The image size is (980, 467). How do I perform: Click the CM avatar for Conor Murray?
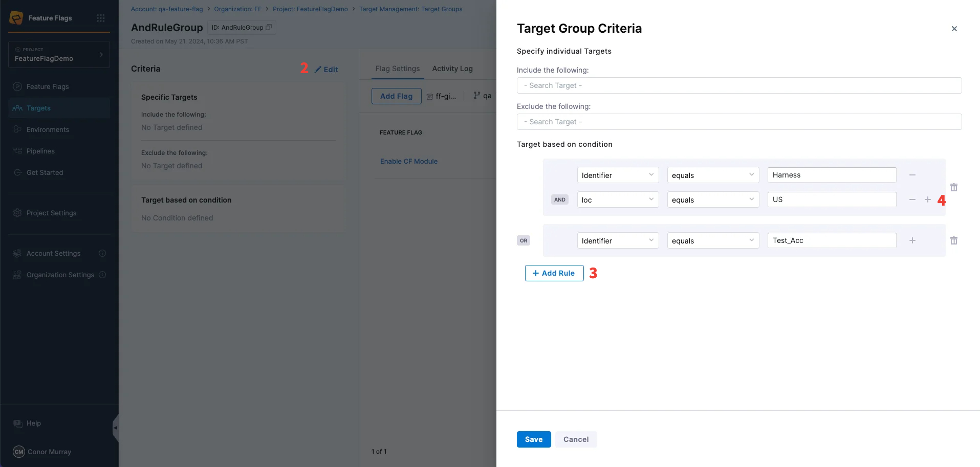click(x=18, y=452)
